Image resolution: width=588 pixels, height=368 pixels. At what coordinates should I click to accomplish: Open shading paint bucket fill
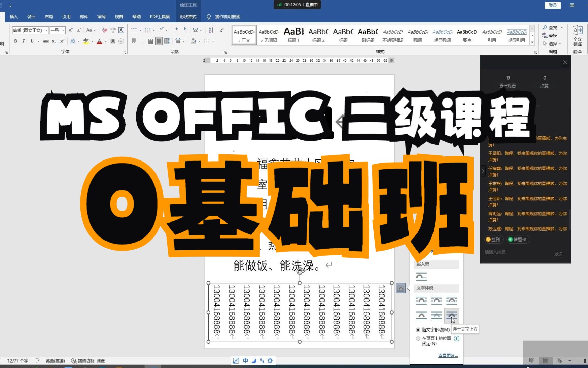click(193, 41)
